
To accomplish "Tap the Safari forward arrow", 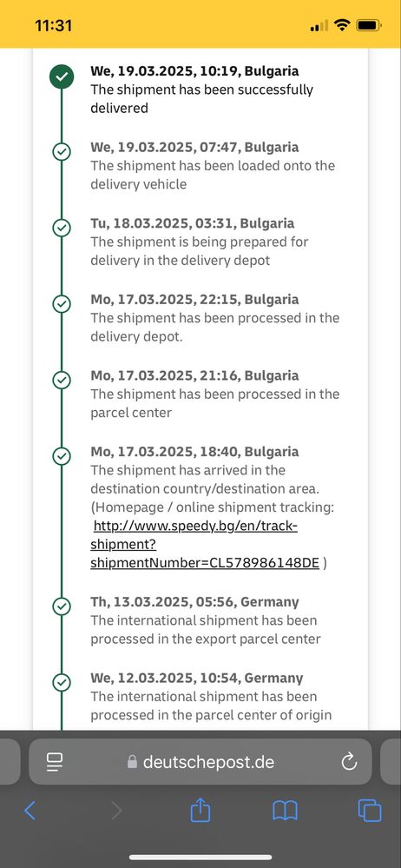I will tap(116, 811).
